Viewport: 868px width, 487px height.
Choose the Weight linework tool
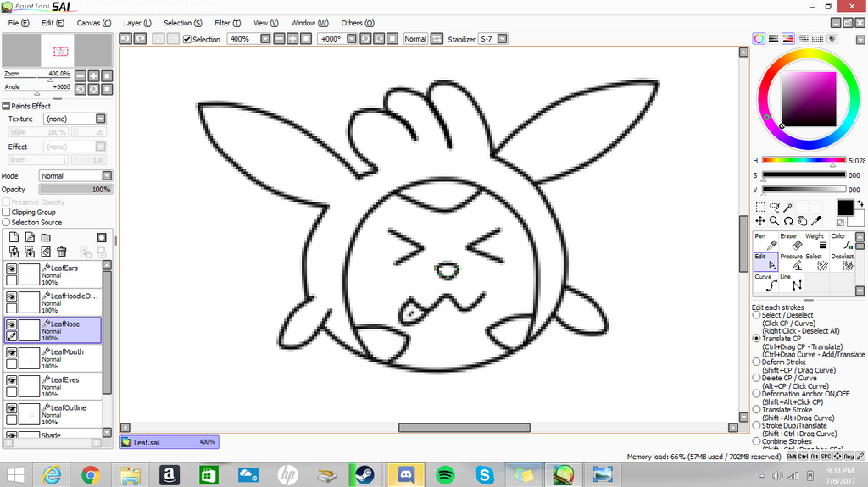coord(816,241)
